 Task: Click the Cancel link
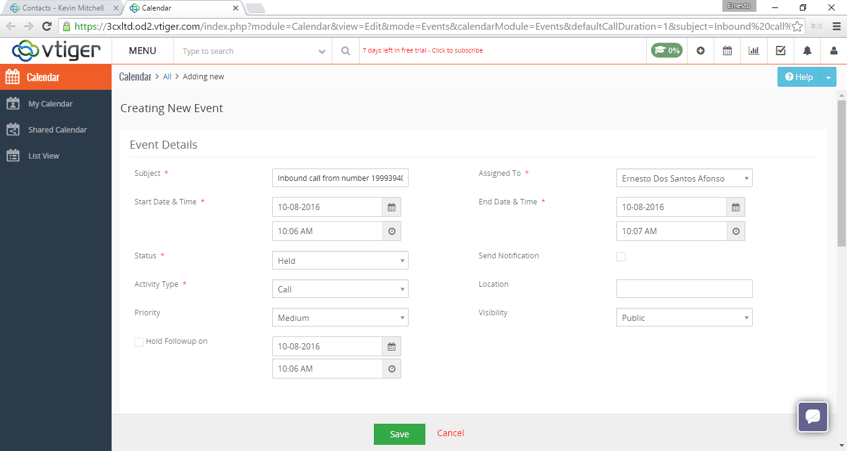pyautogui.click(x=451, y=433)
